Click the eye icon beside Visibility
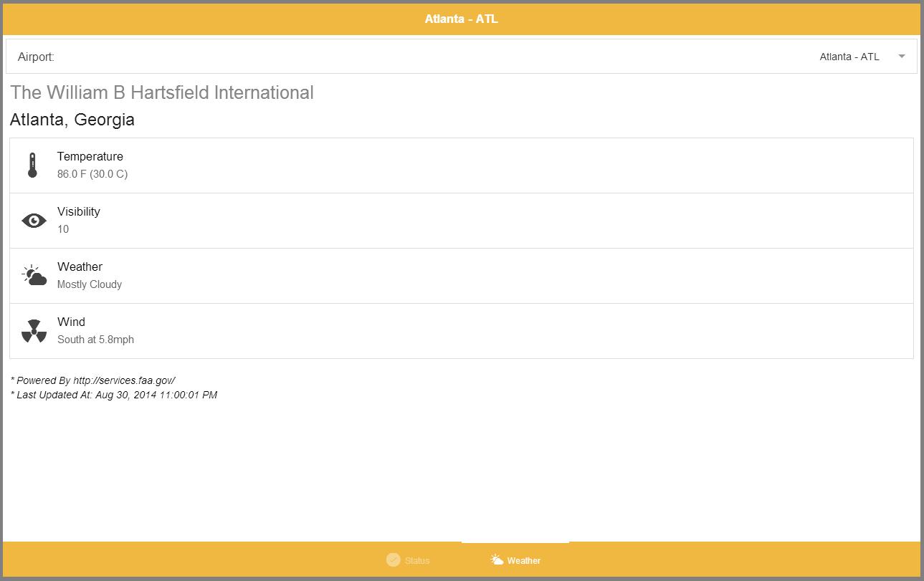This screenshot has height=581, width=924. pyautogui.click(x=34, y=221)
